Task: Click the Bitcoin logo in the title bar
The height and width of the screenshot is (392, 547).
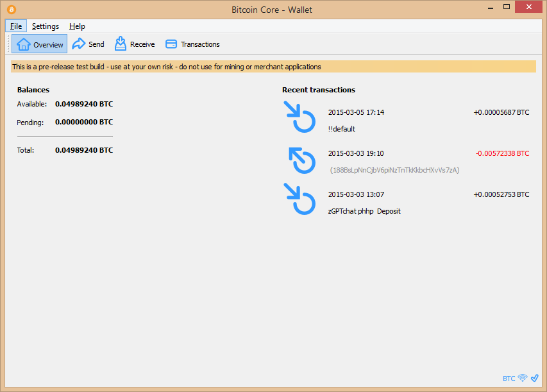Action: [12, 10]
